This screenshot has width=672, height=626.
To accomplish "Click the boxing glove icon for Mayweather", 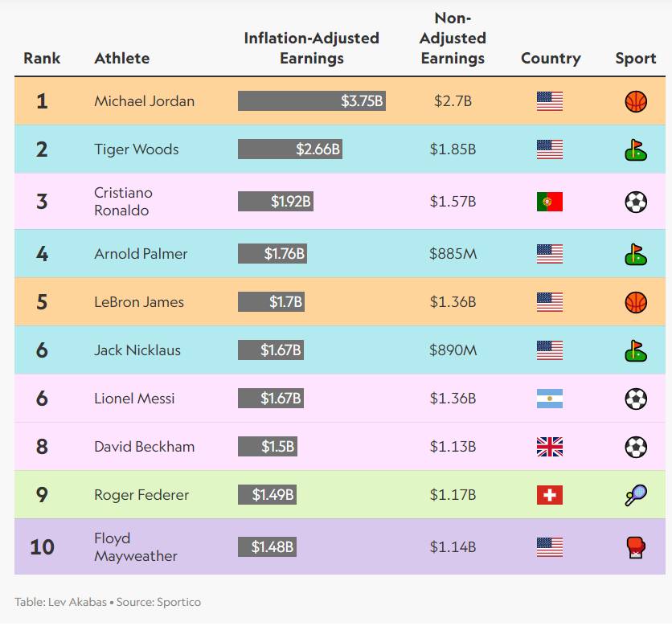I will point(636,547).
